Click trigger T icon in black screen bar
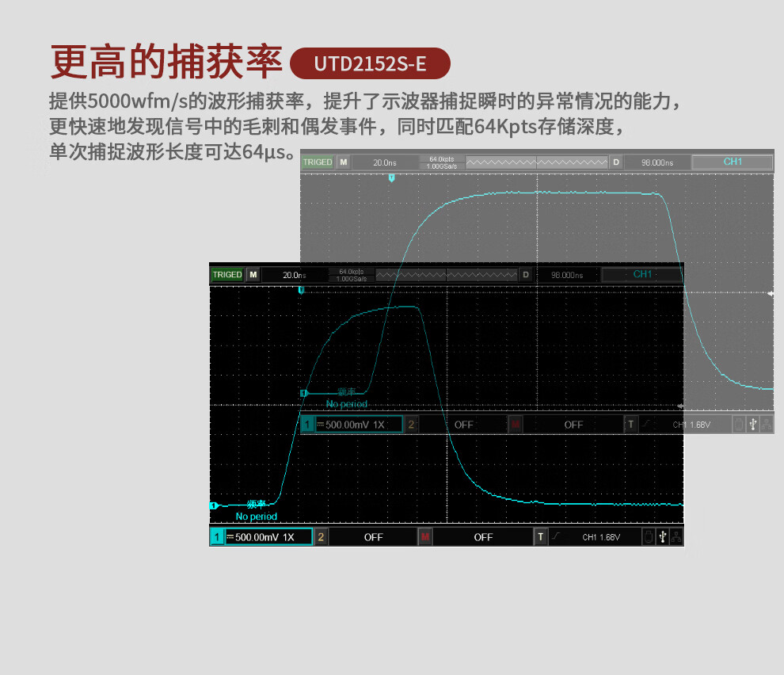 pyautogui.click(x=541, y=537)
